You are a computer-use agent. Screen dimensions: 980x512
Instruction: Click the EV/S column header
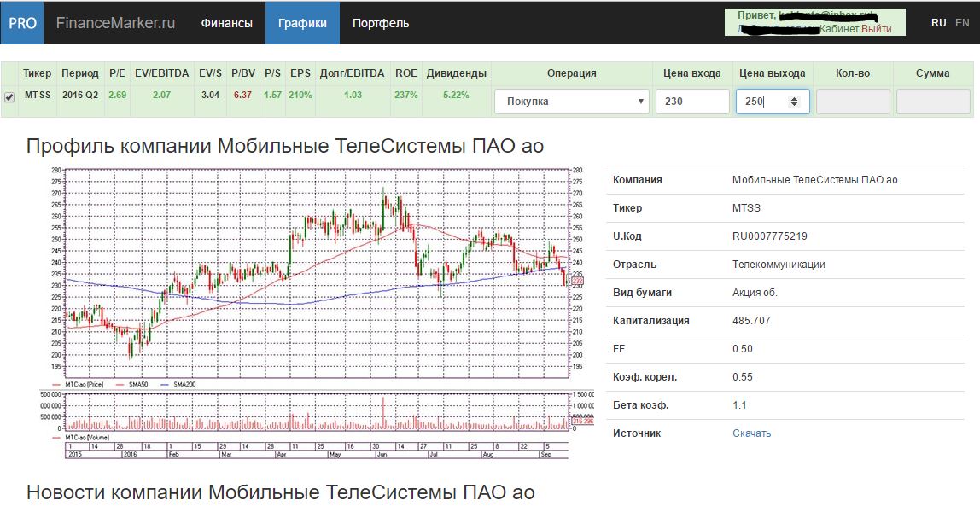(x=210, y=73)
